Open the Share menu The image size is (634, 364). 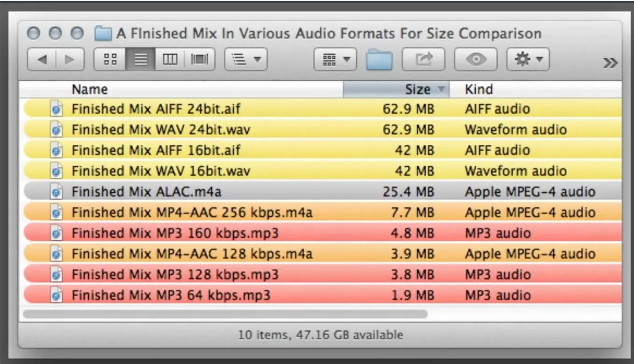pos(423,59)
